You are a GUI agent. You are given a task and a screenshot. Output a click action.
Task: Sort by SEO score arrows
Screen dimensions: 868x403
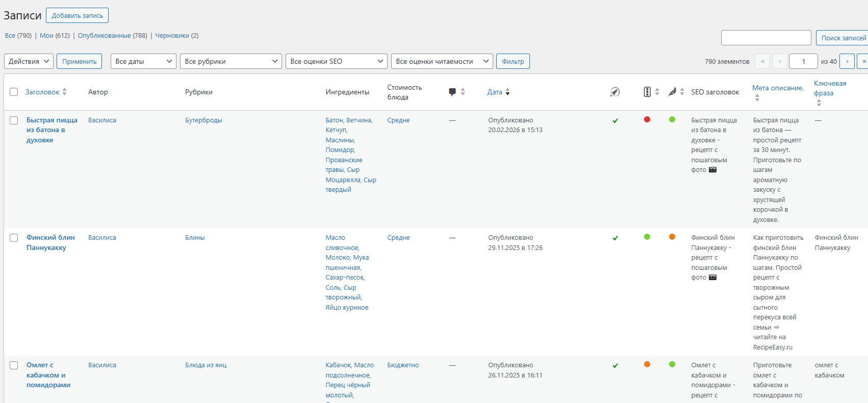(x=657, y=92)
